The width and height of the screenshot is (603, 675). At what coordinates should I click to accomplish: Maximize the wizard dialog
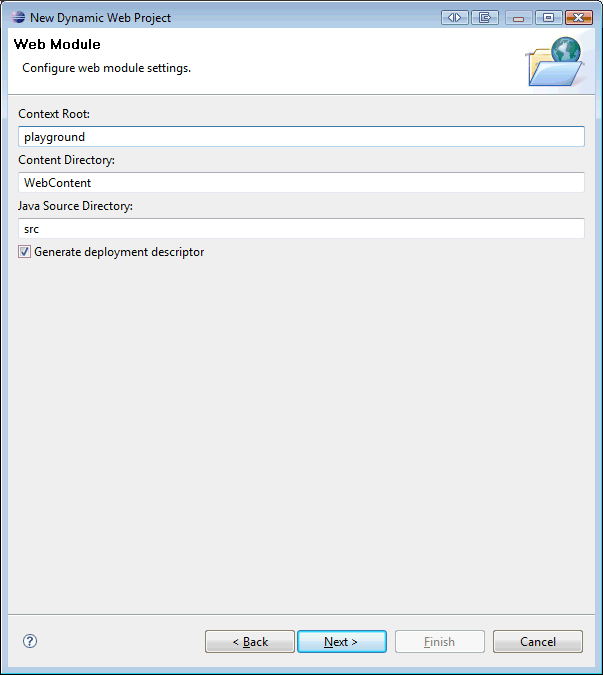(548, 18)
